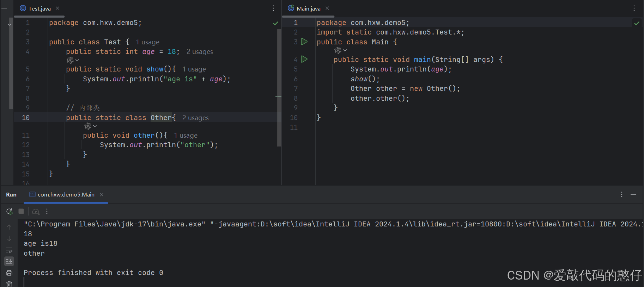Viewport: 644px width, 287px height.
Task: Close the com.hxw.demo5.Main run tab
Action: click(102, 195)
